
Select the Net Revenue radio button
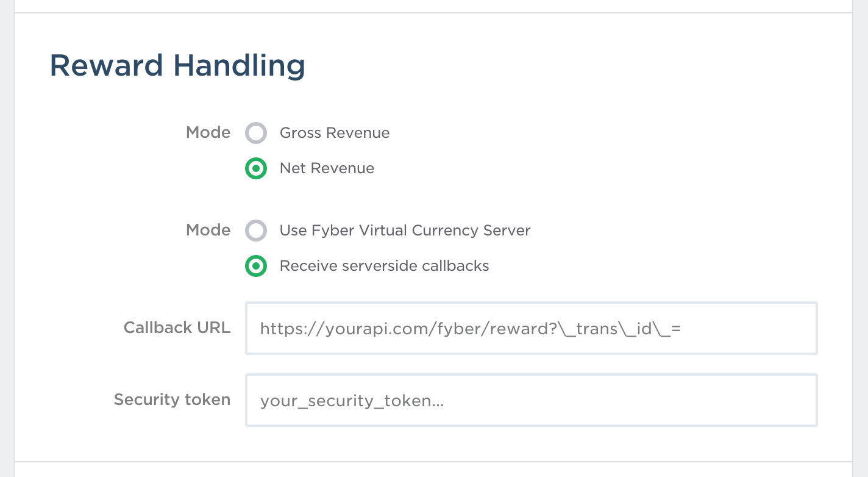(x=256, y=168)
